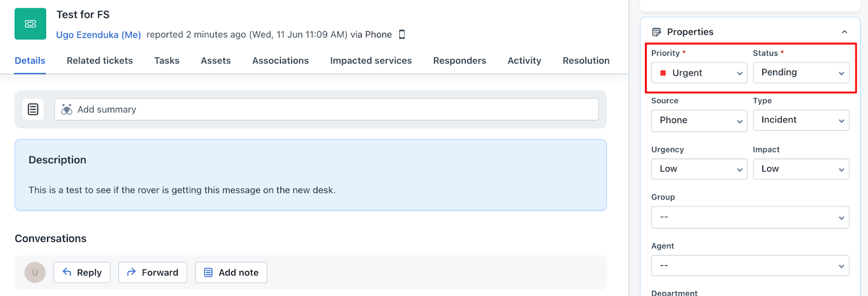The image size is (868, 296).
Task: Click the green ticket icon
Action: click(30, 24)
